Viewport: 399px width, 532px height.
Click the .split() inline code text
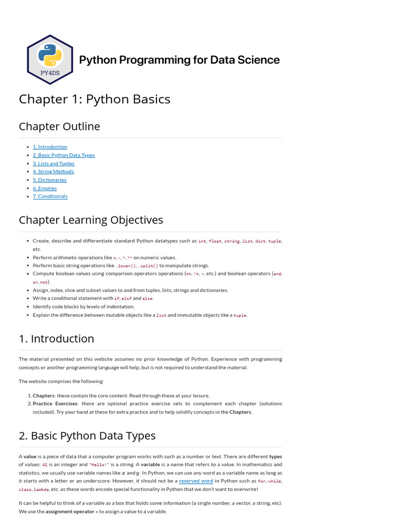coord(148,266)
